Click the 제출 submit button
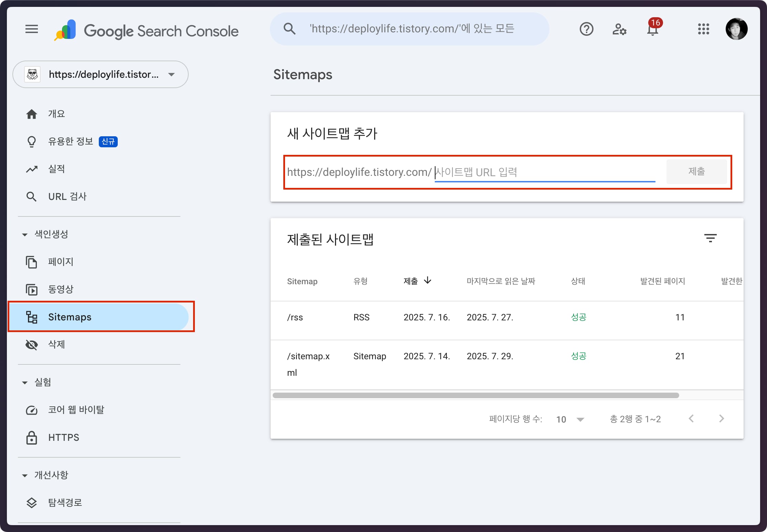The height and width of the screenshot is (532, 767). click(x=697, y=171)
